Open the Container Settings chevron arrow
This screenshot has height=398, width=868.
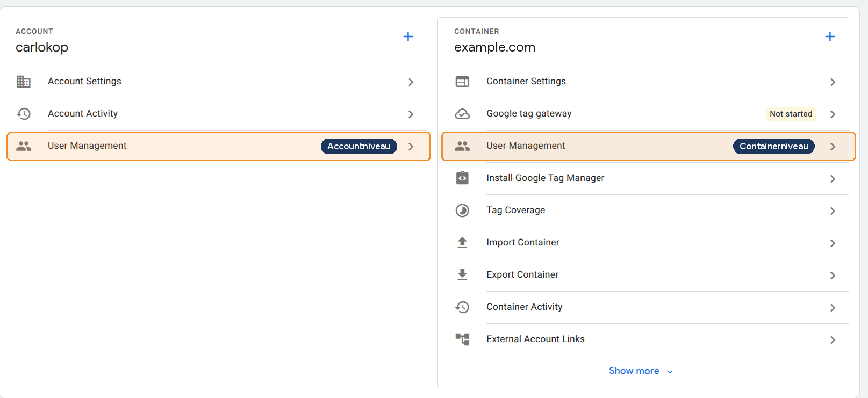tap(833, 82)
